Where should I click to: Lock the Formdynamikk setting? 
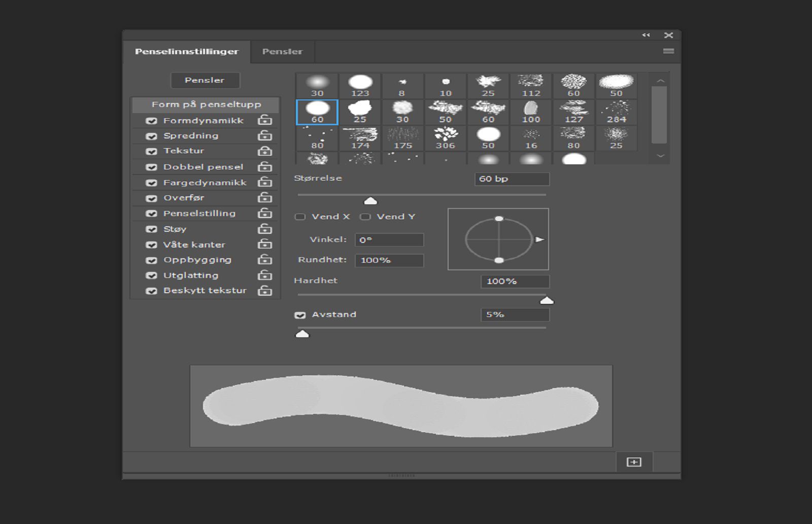[265, 120]
